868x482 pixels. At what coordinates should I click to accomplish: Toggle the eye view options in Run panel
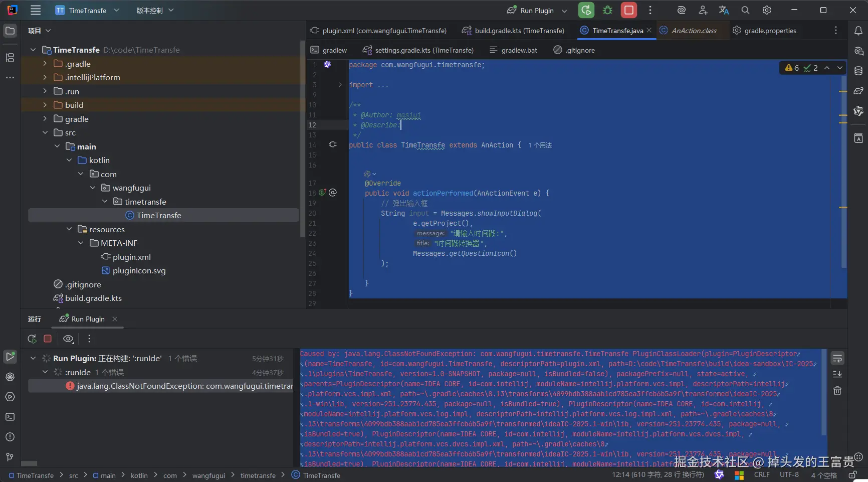(68, 339)
